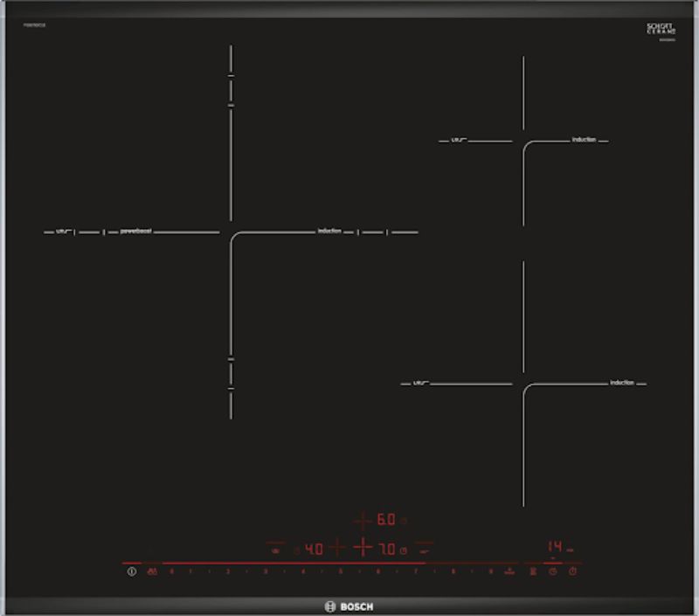Image resolution: width=699 pixels, height=616 pixels.
Task: Choose power level 3 on the scale
Action: [266, 571]
